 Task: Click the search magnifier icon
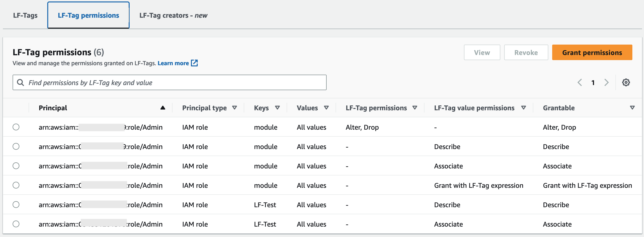pyautogui.click(x=20, y=82)
